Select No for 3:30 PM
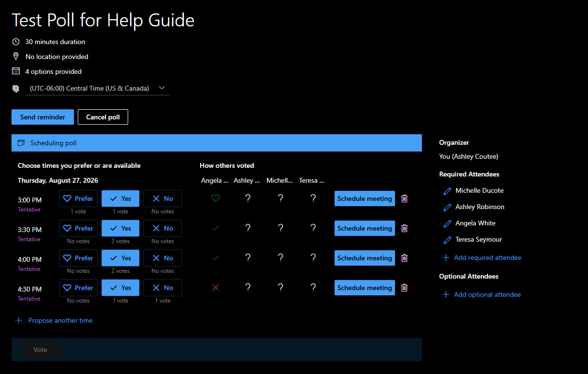This screenshot has height=374, width=588. pyautogui.click(x=163, y=228)
